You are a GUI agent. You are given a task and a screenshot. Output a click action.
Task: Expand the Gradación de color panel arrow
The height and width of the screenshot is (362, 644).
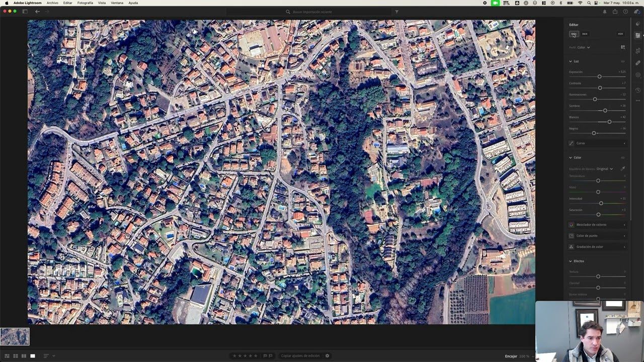624,247
